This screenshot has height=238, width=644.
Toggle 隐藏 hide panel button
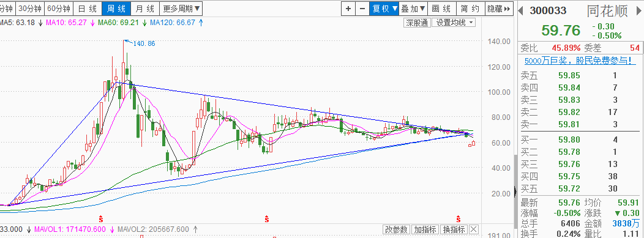click(x=499, y=8)
